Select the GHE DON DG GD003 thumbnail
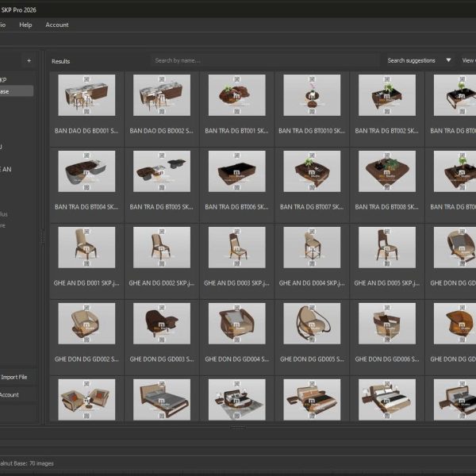Viewport: 476px width, 476px height. point(162,324)
